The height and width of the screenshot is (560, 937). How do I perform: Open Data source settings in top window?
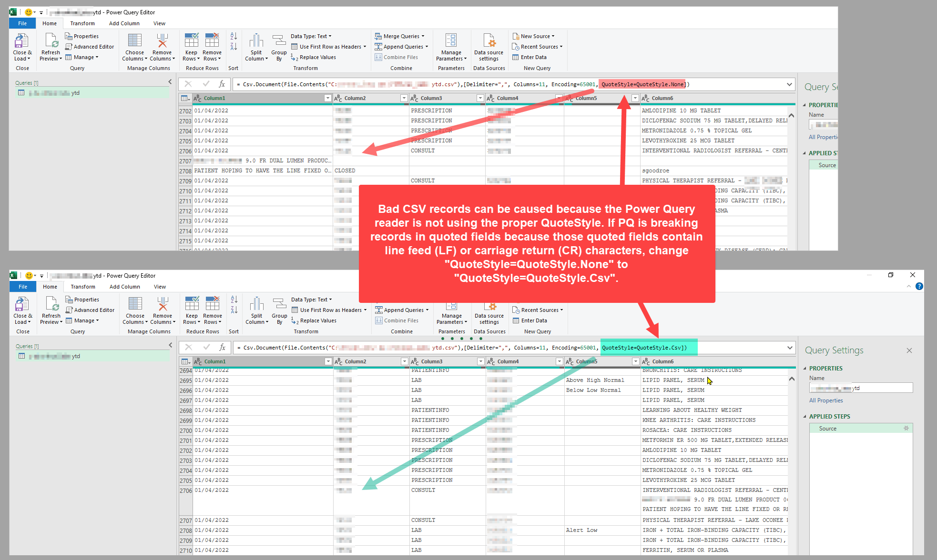pos(489,47)
